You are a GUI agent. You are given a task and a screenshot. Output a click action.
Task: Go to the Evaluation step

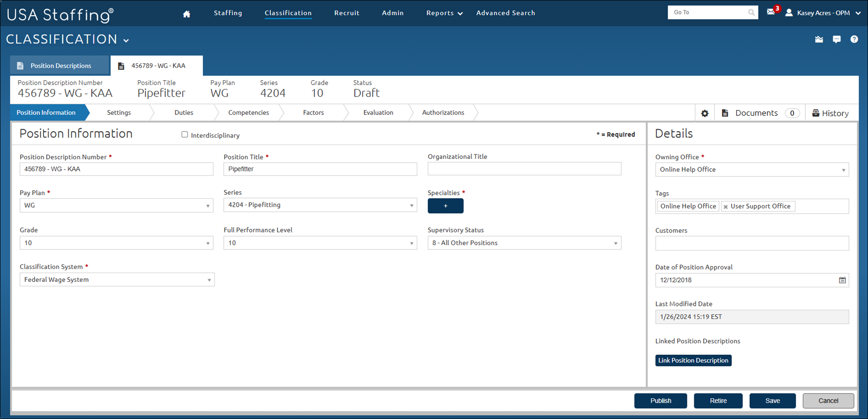[x=378, y=112]
